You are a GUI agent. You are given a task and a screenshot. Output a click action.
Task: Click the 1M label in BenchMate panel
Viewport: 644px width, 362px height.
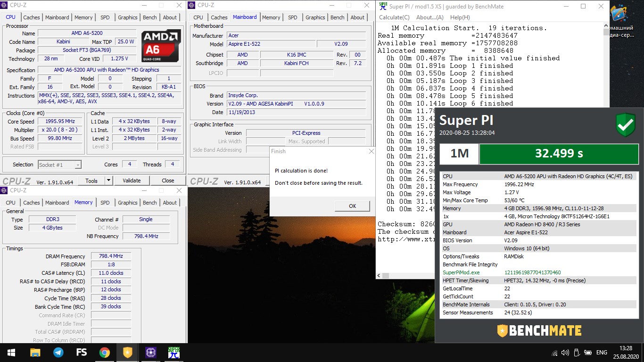point(458,154)
